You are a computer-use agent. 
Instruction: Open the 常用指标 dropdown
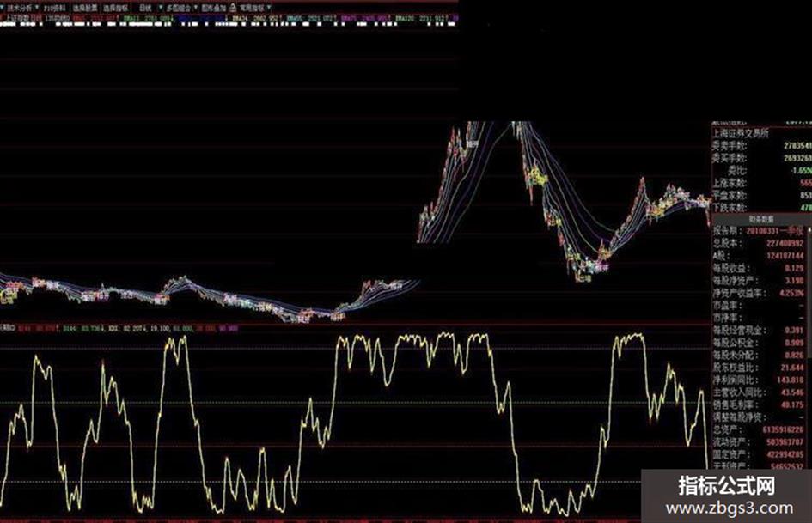(x=253, y=8)
